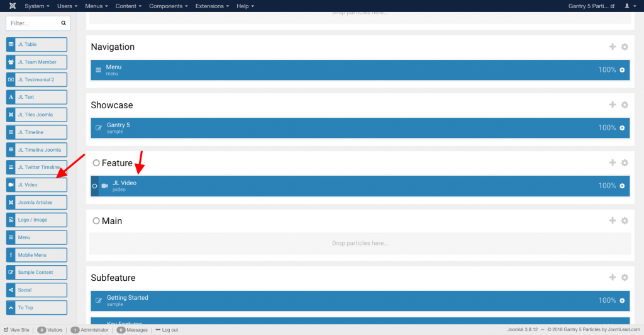Click the Gantry 5 particle edit icon
Image resolution: width=644 pixels, height=335 pixels.
[x=99, y=128]
